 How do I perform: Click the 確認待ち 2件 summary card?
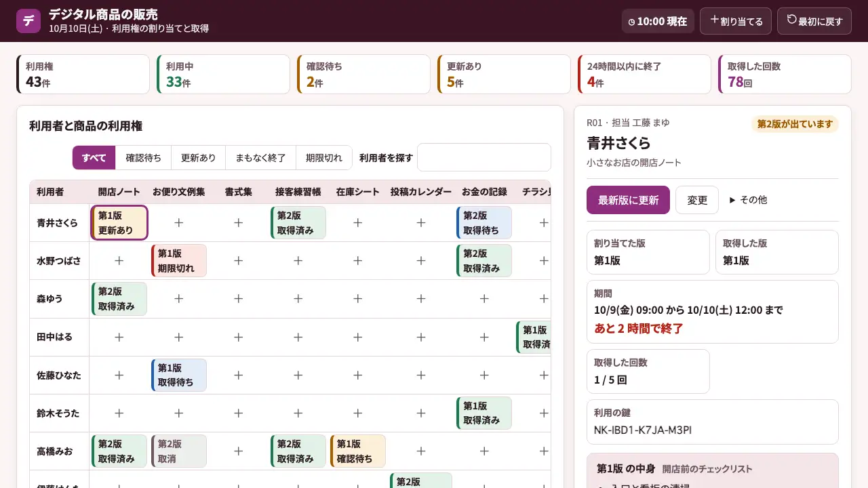(x=363, y=74)
